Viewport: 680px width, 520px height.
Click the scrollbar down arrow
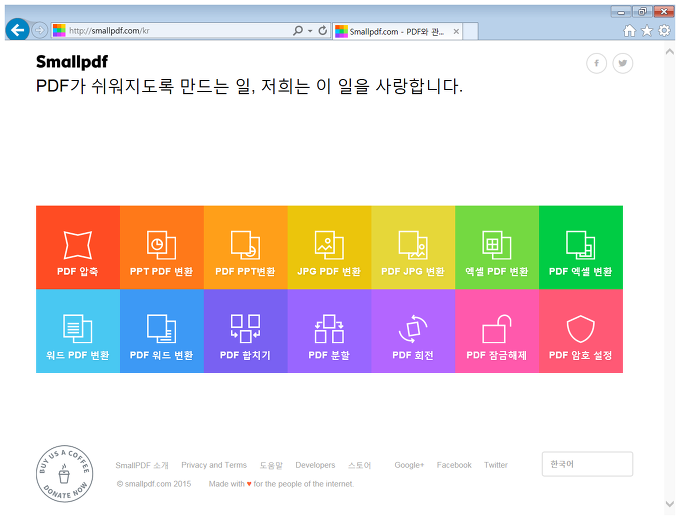[x=669, y=504]
